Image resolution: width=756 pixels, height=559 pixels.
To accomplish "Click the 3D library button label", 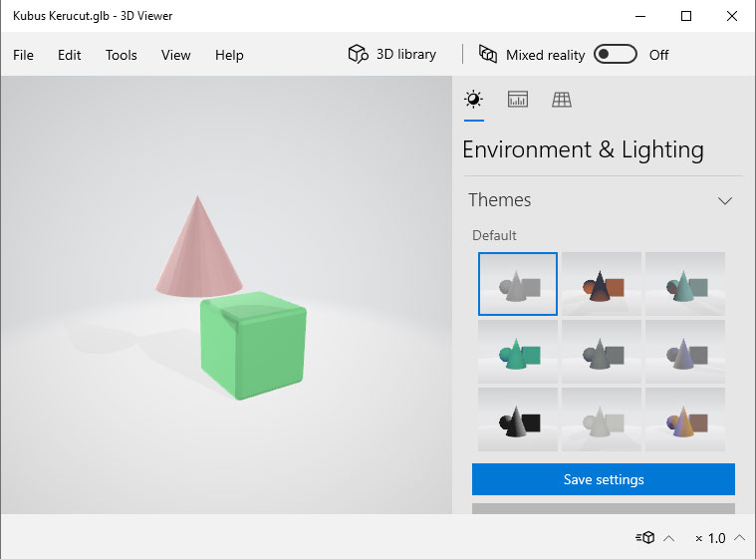I will click(406, 54).
